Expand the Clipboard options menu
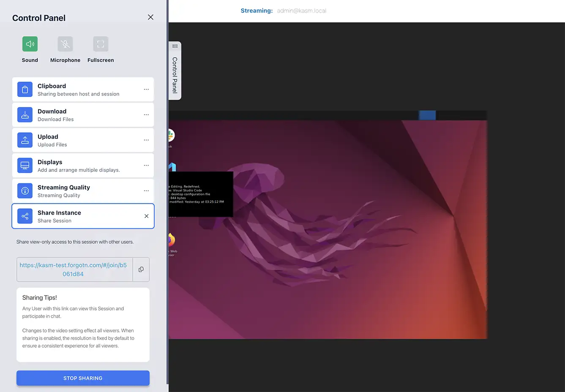Viewport: 565px width, 392px height. point(146,89)
